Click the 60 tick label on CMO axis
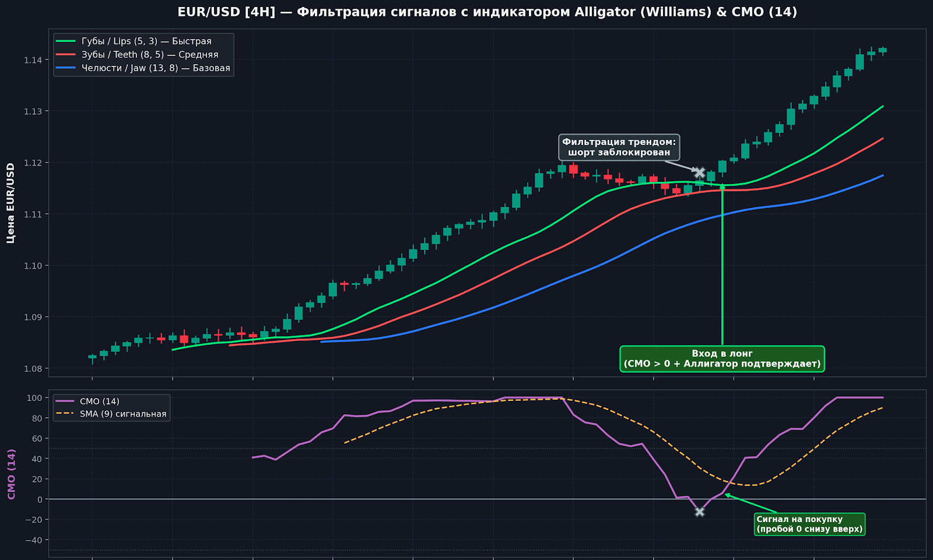 tap(37, 438)
